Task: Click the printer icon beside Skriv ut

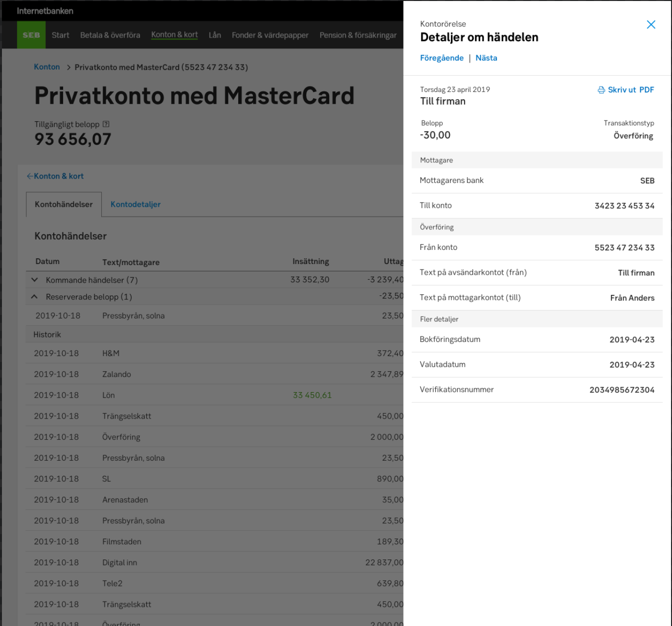Action: point(601,90)
